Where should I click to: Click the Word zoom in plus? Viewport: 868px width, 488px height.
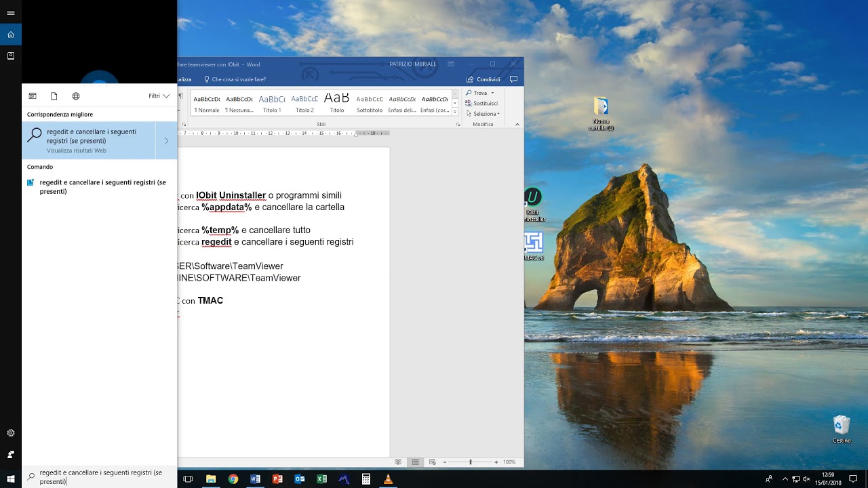[496, 462]
